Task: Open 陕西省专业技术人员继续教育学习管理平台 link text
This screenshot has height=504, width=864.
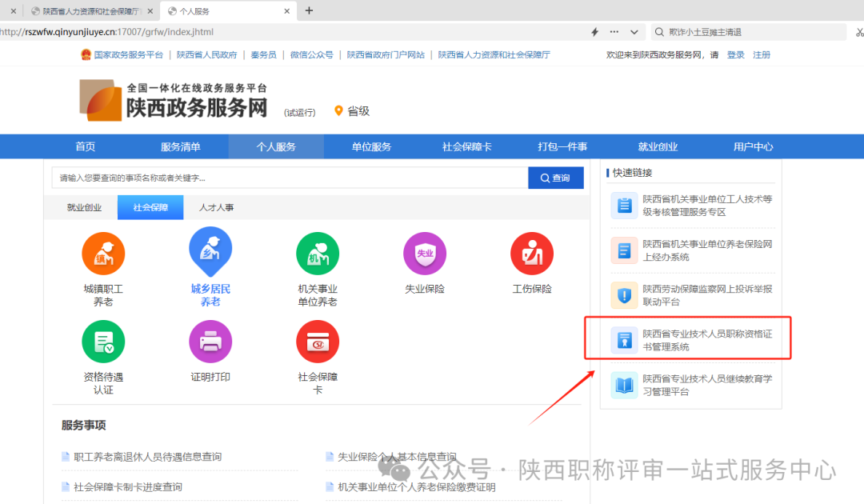Action: coord(707,385)
